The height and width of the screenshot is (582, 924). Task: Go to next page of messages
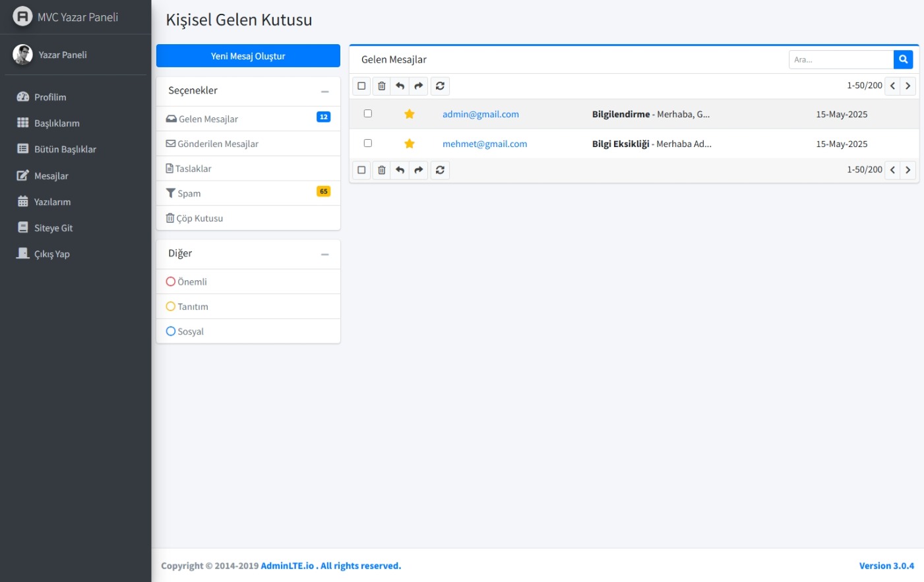pos(908,86)
